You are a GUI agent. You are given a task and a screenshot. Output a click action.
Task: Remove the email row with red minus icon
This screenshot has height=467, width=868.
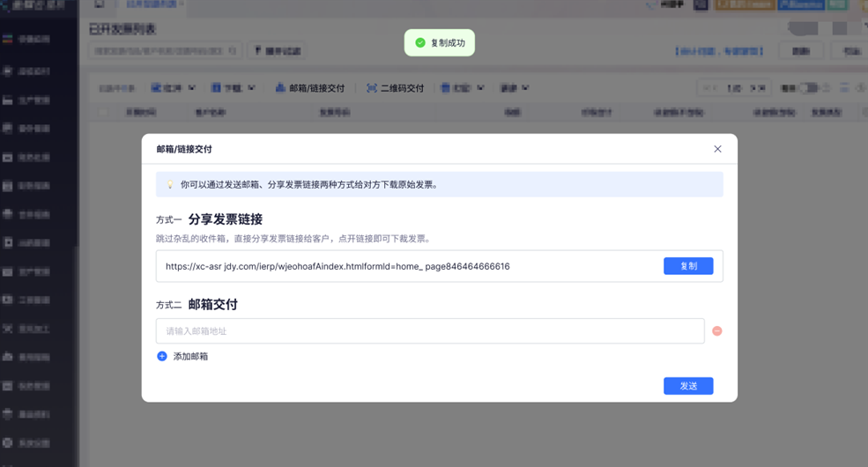click(717, 331)
